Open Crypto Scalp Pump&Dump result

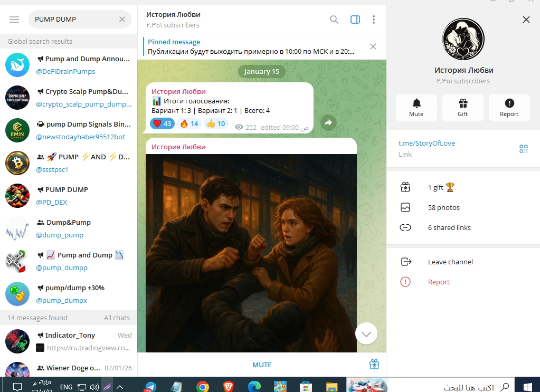(x=69, y=98)
